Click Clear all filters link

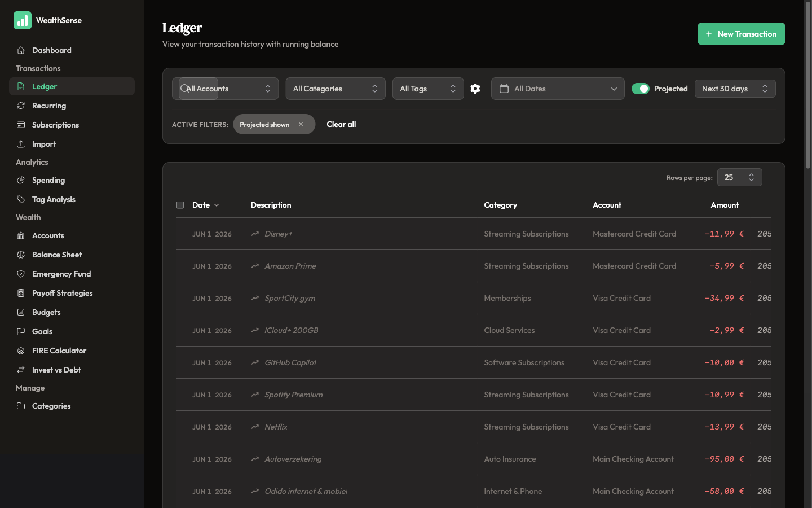coord(341,124)
